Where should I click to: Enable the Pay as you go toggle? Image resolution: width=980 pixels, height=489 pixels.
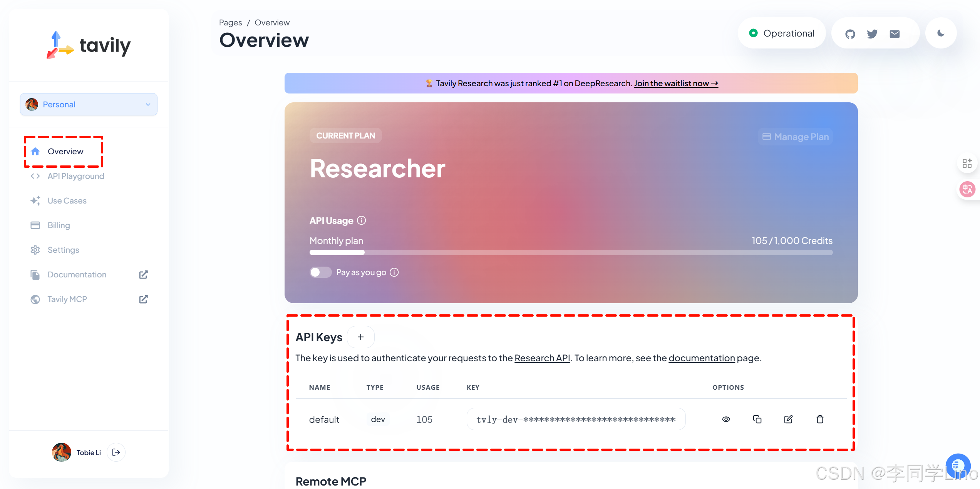click(320, 272)
